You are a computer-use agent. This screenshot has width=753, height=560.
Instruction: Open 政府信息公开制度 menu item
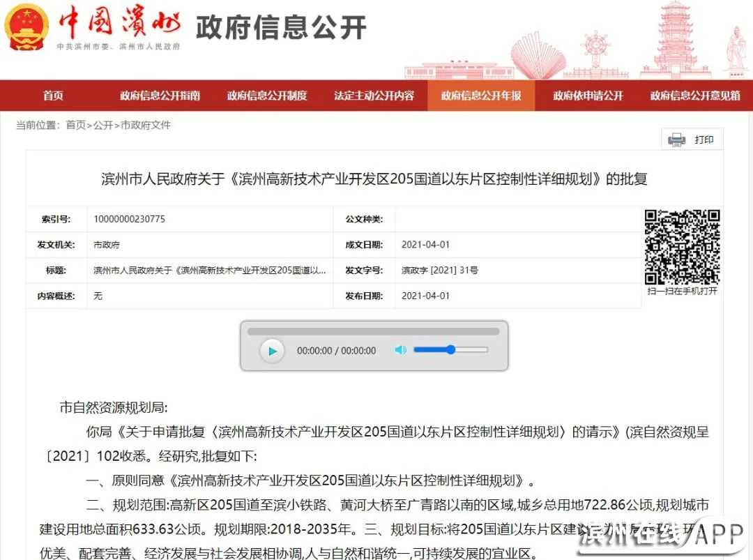pyautogui.click(x=266, y=96)
